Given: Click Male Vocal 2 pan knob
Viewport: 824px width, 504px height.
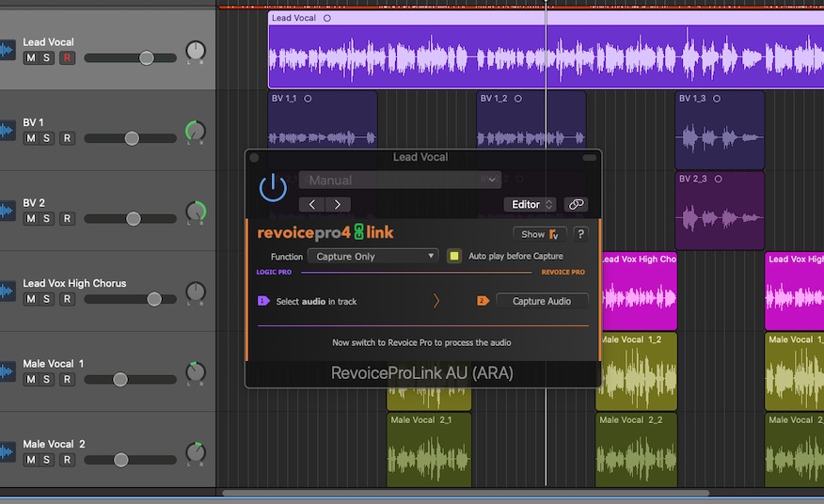Looking at the screenshot, I should (196, 453).
